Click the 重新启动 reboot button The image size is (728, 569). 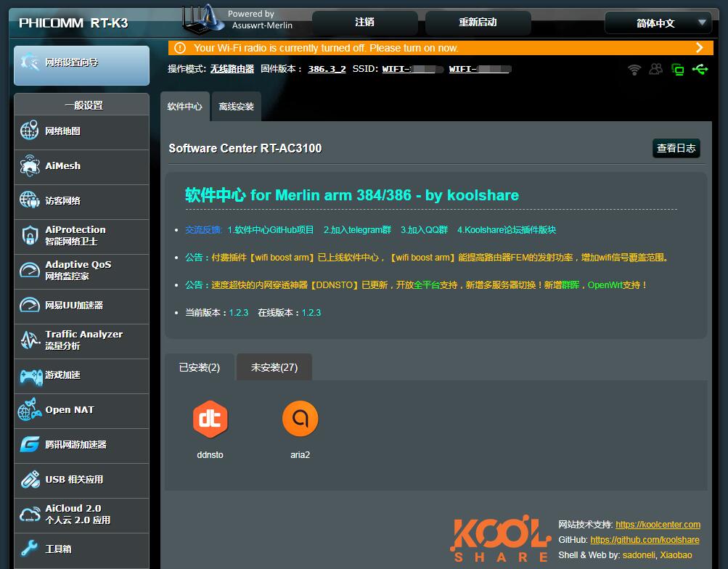[x=478, y=22]
